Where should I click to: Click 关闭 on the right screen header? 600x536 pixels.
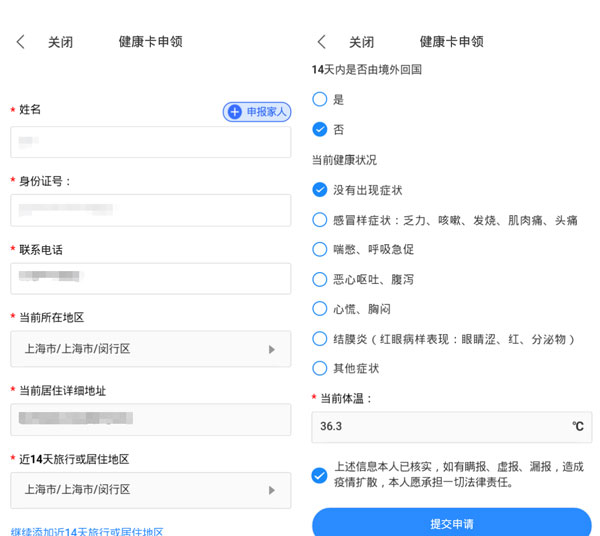(361, 42)
